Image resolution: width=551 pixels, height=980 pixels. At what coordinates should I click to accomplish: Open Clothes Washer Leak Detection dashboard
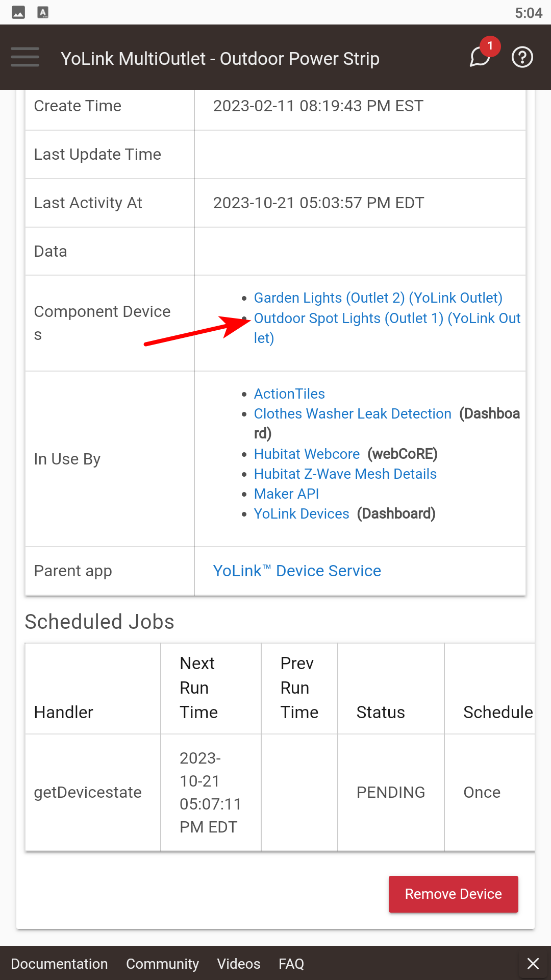353,413
